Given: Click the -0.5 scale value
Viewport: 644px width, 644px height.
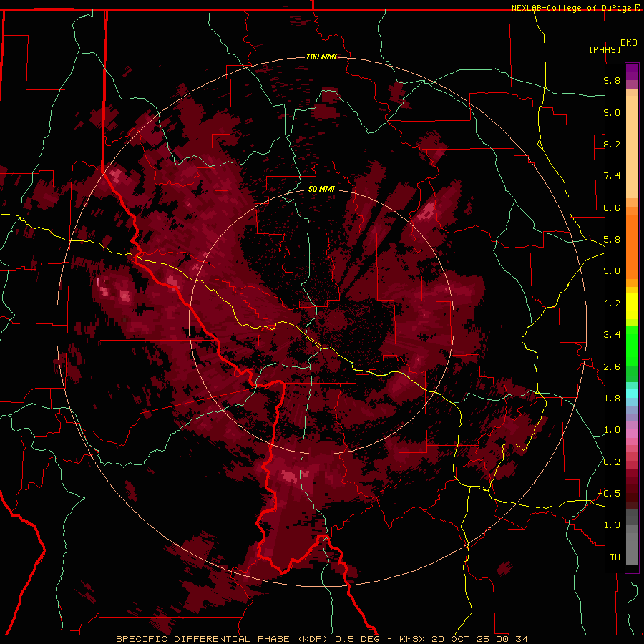Looking at the screenshot, I should coord(609,494).
